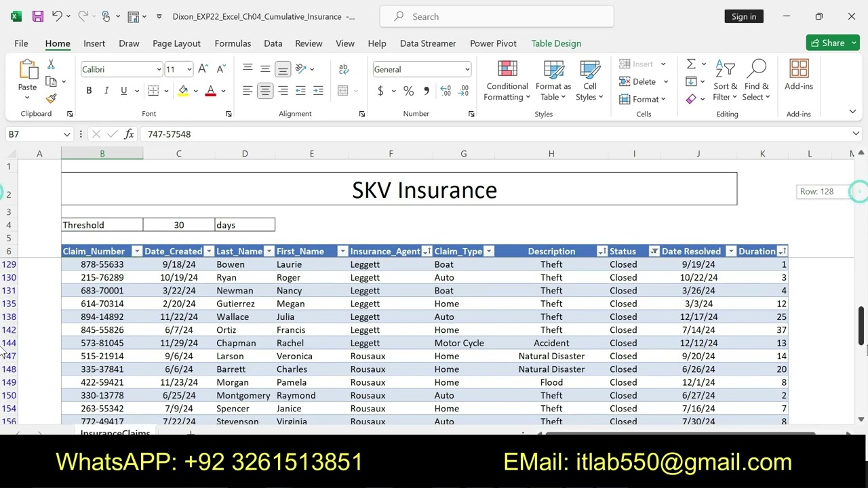Apply Accounting Number Format dollar icon
The height and width of the screenshot is (488, 868).
pos(380,91)
